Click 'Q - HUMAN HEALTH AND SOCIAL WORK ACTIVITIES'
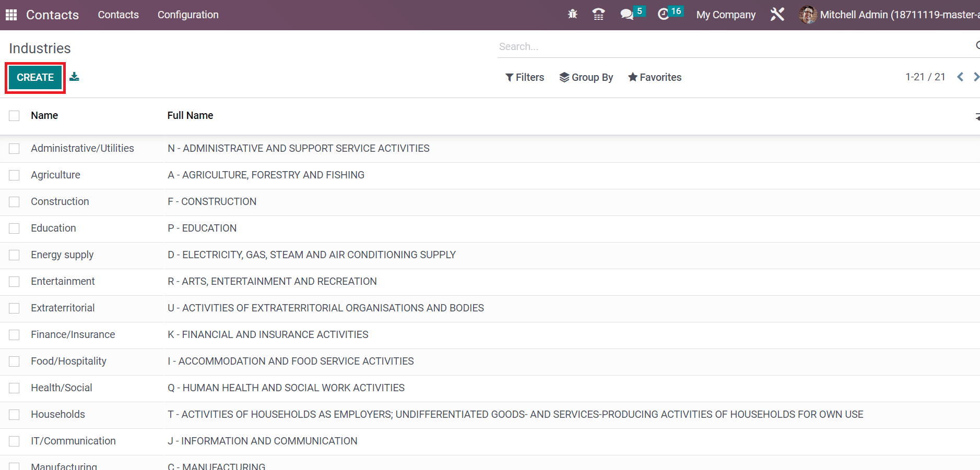The width and height of the screenshot is (980, 470). pos(286,388)
